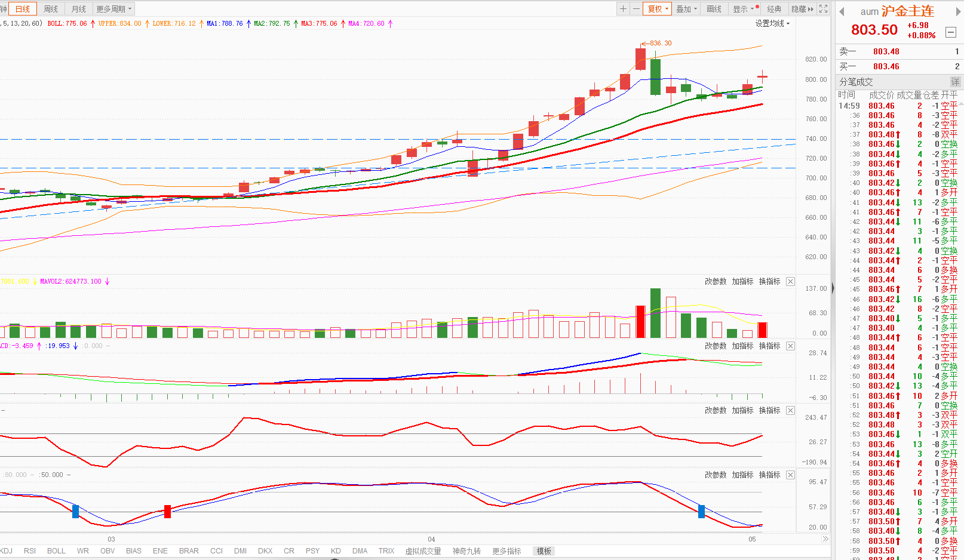
Task: Select the BRAR indicator tab
Action: pyautogui.click(x=189, y=551)
